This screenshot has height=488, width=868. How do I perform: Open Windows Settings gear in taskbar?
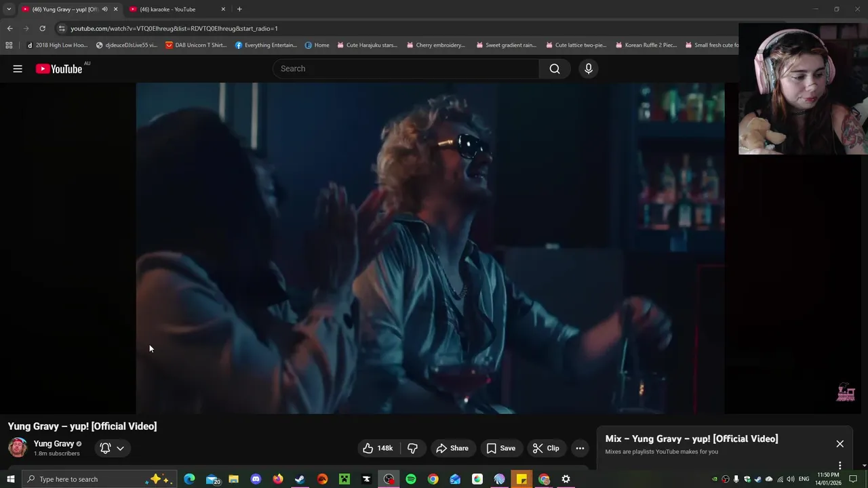pos(566,479)
